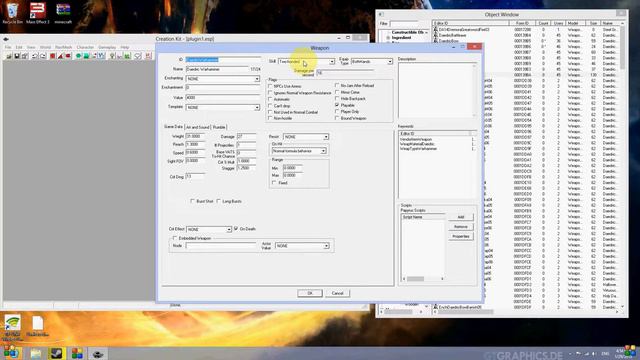Select the wireless utility desktop icon
Screen dimensions: 640x360
[x=13, y=328]
